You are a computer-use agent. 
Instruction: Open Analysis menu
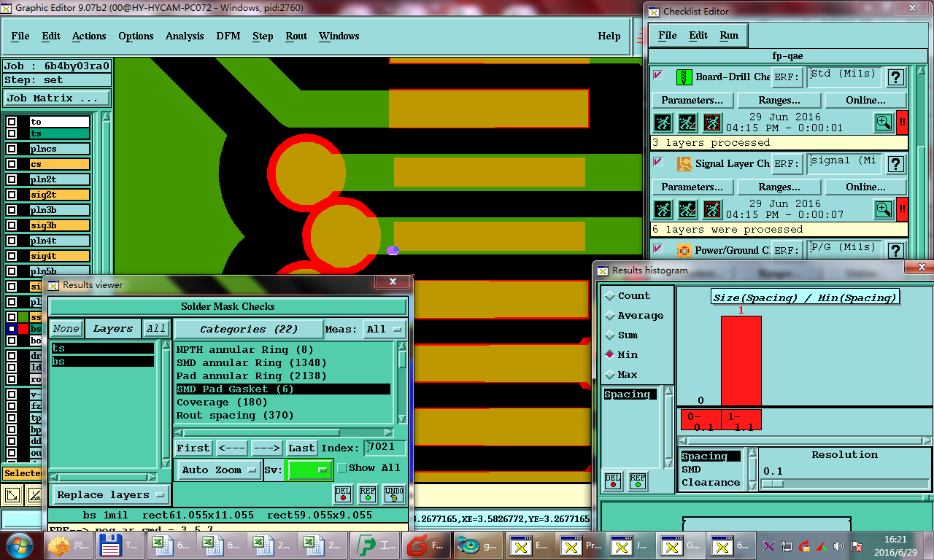pos(185,36)
